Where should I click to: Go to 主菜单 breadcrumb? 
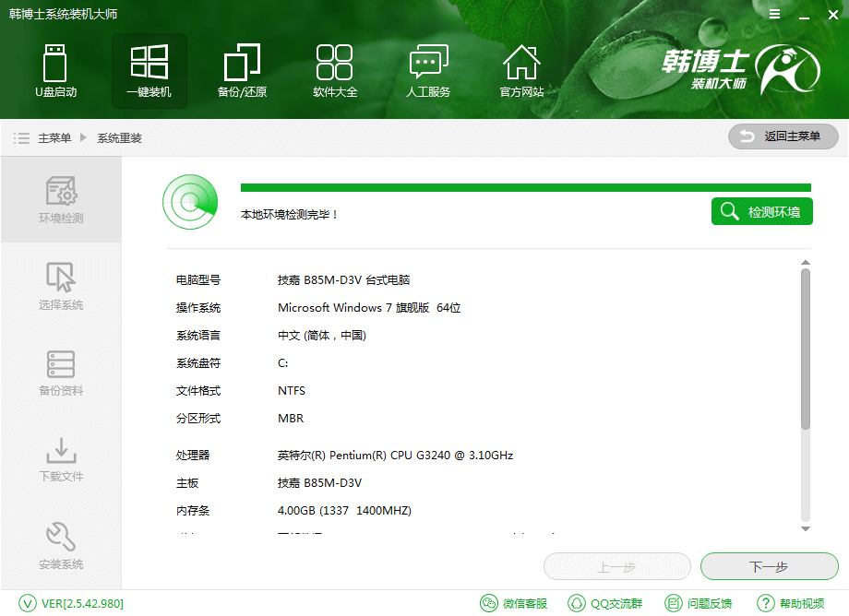[54, 138]
